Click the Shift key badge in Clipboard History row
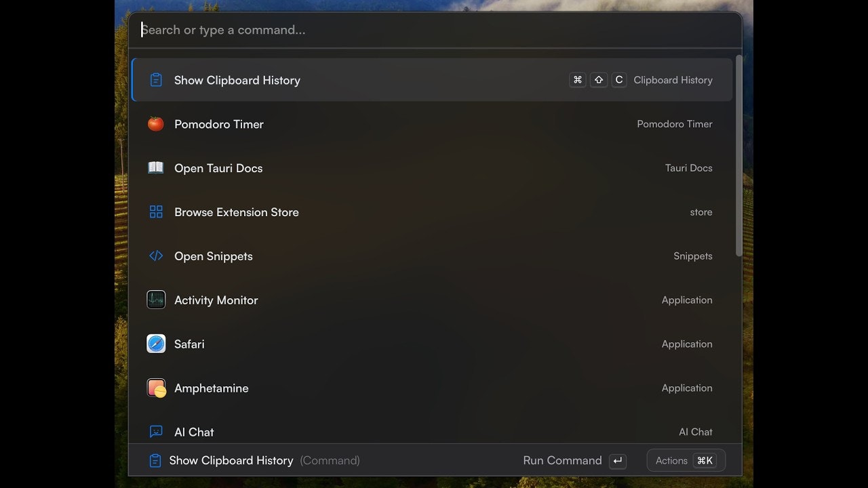 tap(599, 80)
